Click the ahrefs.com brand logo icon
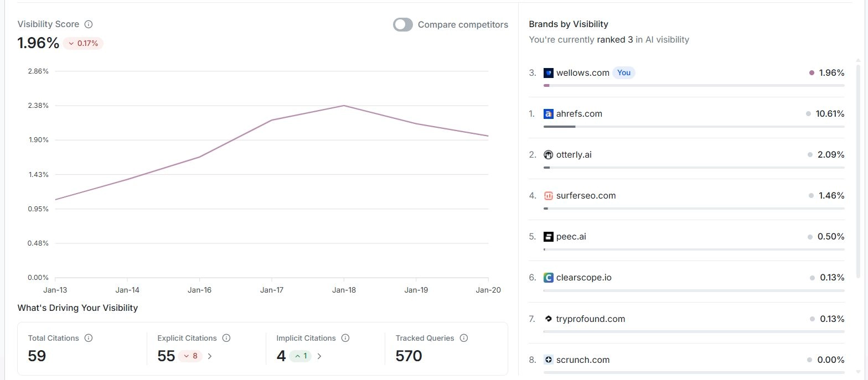Image resolution: width=868 pixels, height=380 pixels. click(549, 114)
